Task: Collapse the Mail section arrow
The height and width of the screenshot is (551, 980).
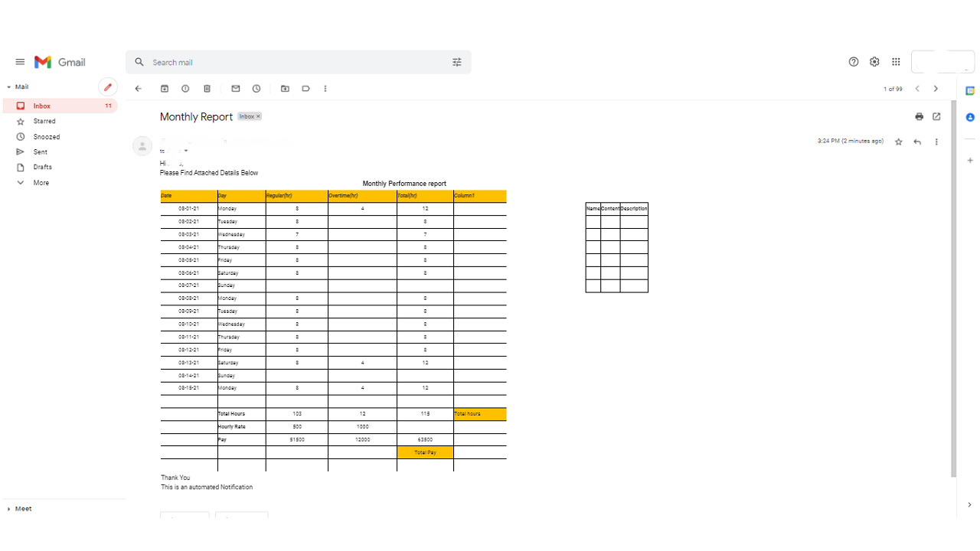Action: 8,87
